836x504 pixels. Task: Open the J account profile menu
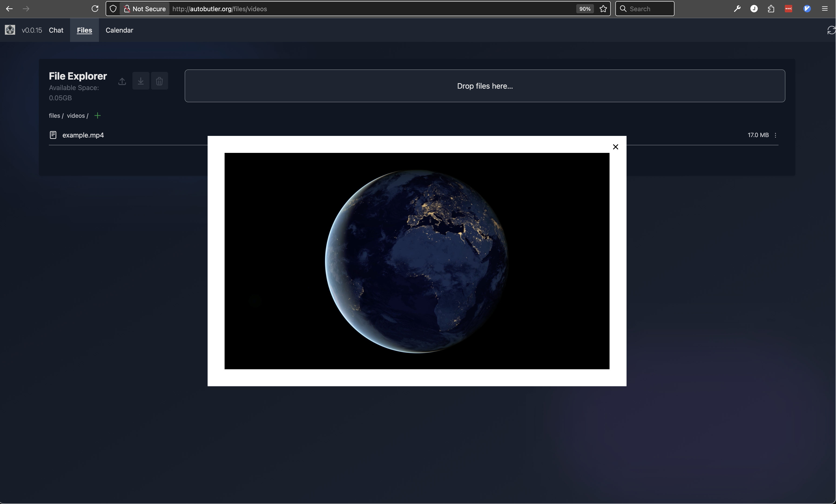point(754,8)
